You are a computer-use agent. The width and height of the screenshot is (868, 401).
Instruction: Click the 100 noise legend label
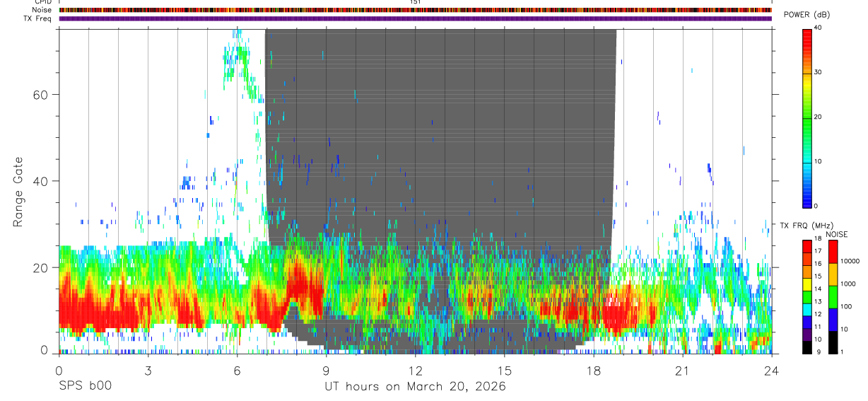click(x=845, y=306)
